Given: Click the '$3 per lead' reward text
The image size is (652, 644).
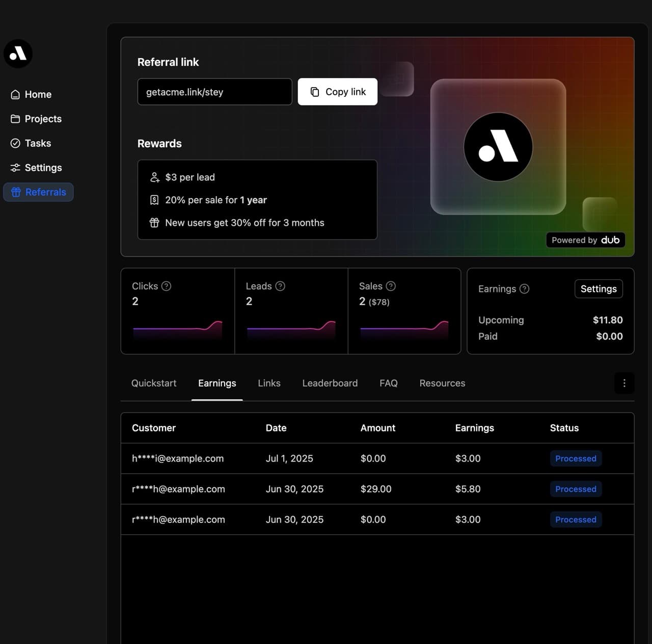Looking at the screenshot, I should click(190, 177).
